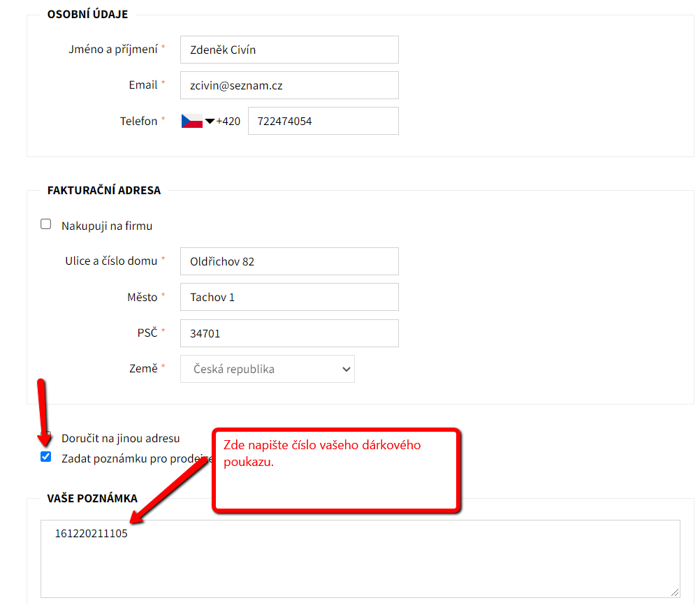Uncheck Zadat poznámku pro prodejce checkbox

click(46, 457)
